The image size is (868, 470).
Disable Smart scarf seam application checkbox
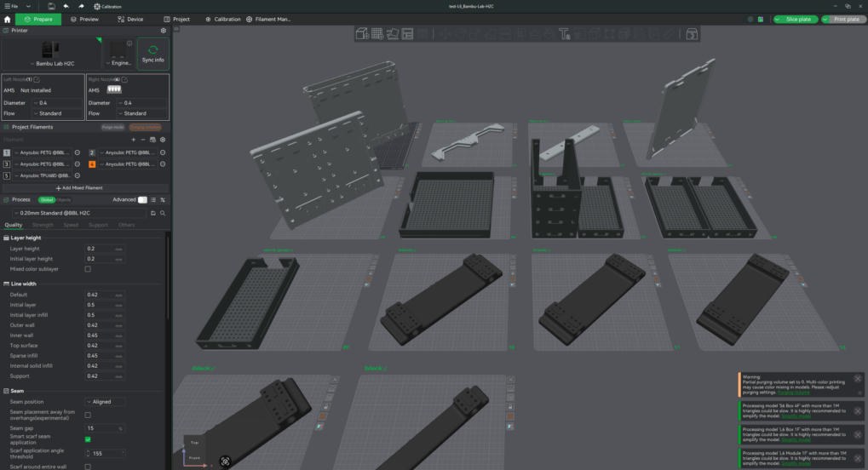coord(88,439)
